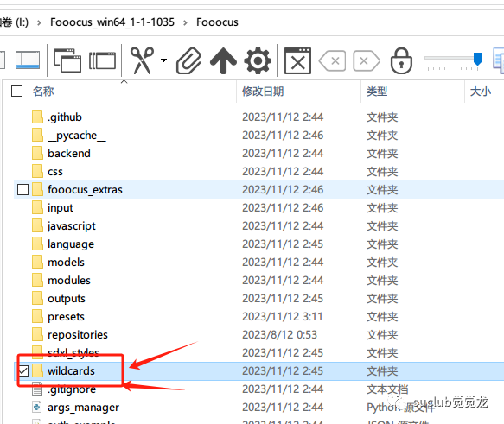
Task: Uncheck the wildcards folder checkbox
Action: [22, 371]
